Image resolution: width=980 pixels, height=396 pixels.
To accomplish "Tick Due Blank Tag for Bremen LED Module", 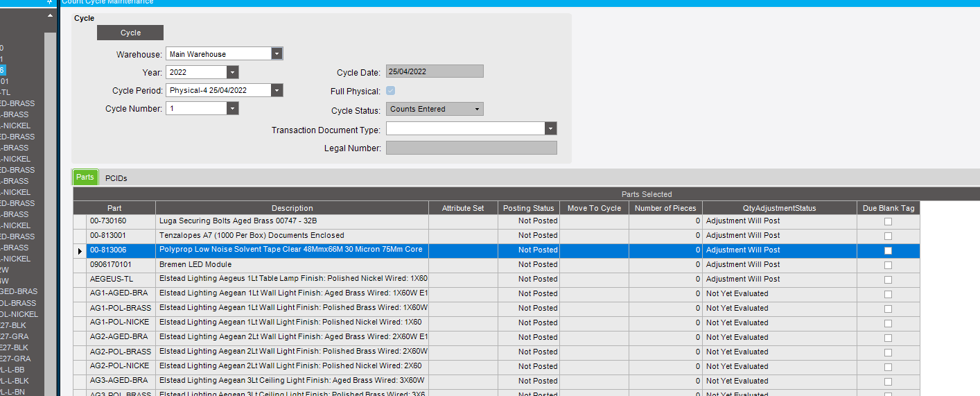I will click(888, 265).
